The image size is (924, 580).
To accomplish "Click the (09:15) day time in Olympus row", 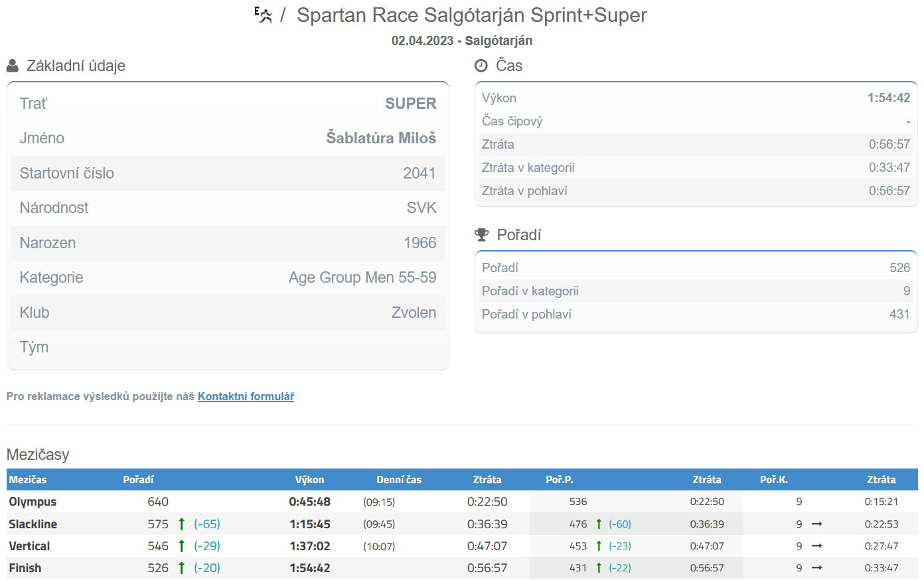I will click(x=379, y=502).
